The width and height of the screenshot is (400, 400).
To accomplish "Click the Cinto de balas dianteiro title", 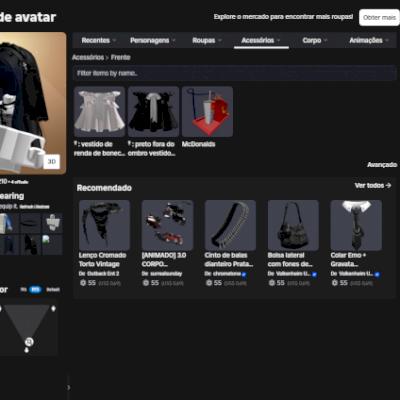I will 229,260.
